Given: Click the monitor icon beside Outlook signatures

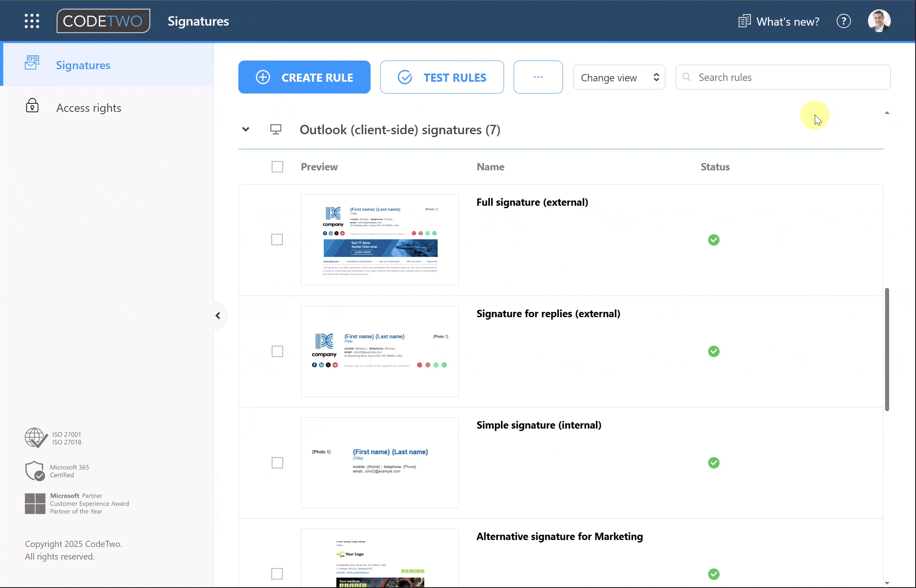Looking at the screenshot, I should point(276,130).
